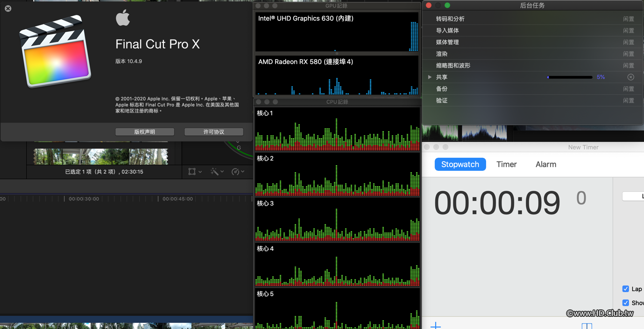Select the 验证 row in 后台任务
The width and height of the screenshot is (644, 329).
532,100
